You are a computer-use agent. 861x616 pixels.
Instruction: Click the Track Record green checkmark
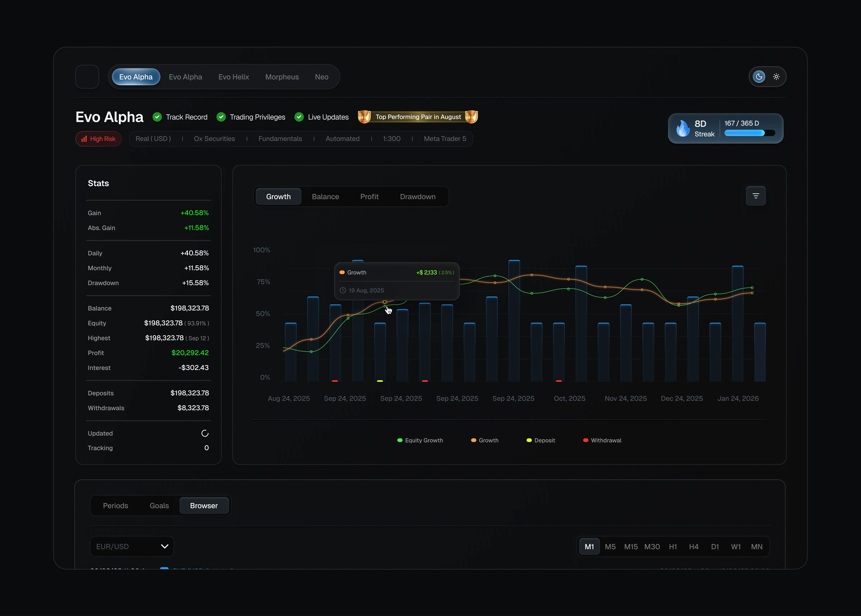pyautogui.click(x=157, y=117)
